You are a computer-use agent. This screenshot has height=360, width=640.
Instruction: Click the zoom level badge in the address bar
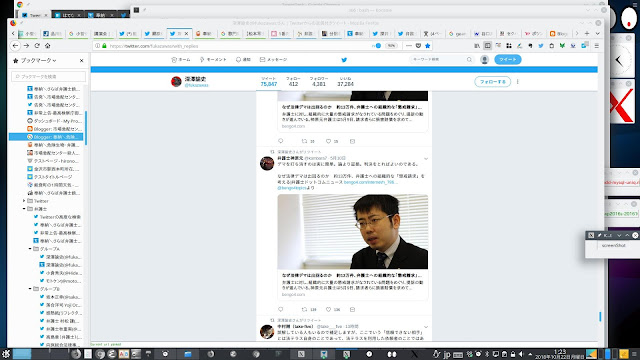pos(391,46)
